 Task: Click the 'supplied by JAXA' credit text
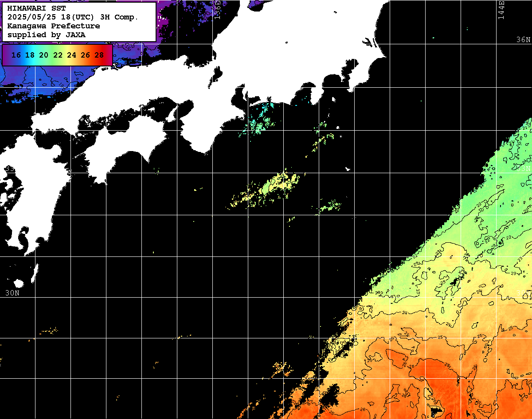[x=47, y=35]
